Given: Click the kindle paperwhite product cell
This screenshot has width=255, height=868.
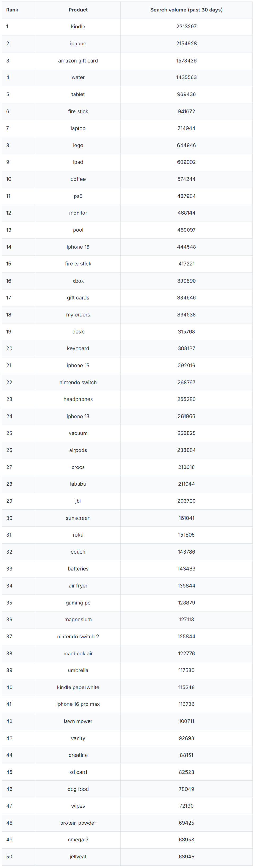Looking at the screenshot, I should coord(78,687).
